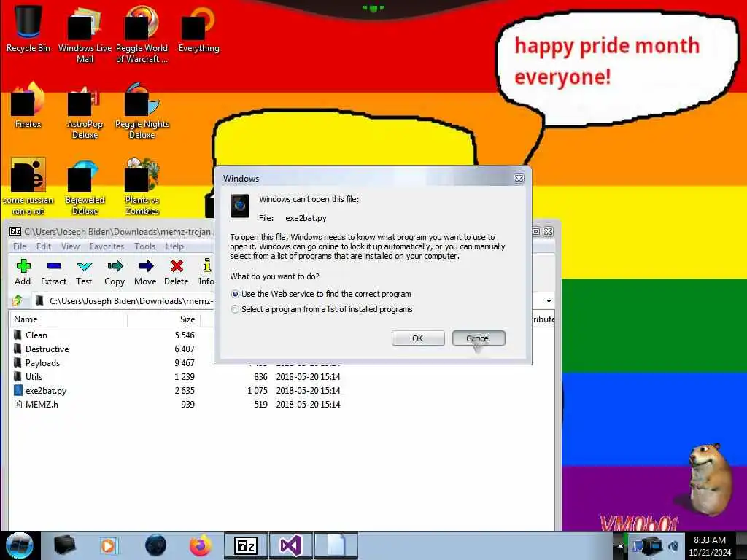Screen dimensions: 747x560
Task: Open the Edit menu in 7-Zip
Action: click(43, 246)
